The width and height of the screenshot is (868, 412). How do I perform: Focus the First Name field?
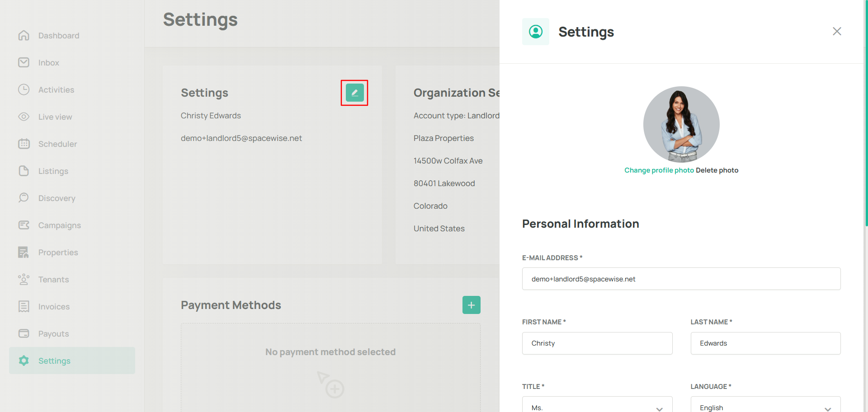pos(597,343)
